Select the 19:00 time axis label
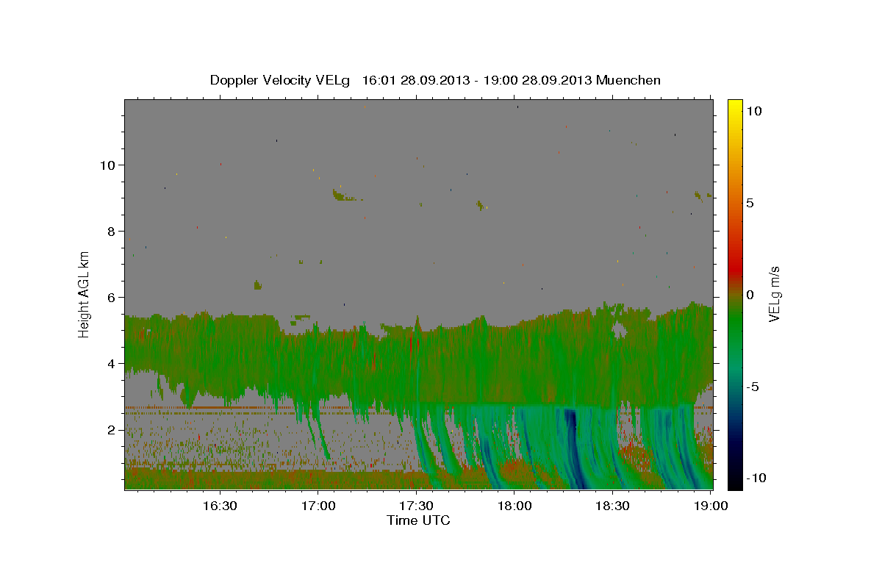 711,506
